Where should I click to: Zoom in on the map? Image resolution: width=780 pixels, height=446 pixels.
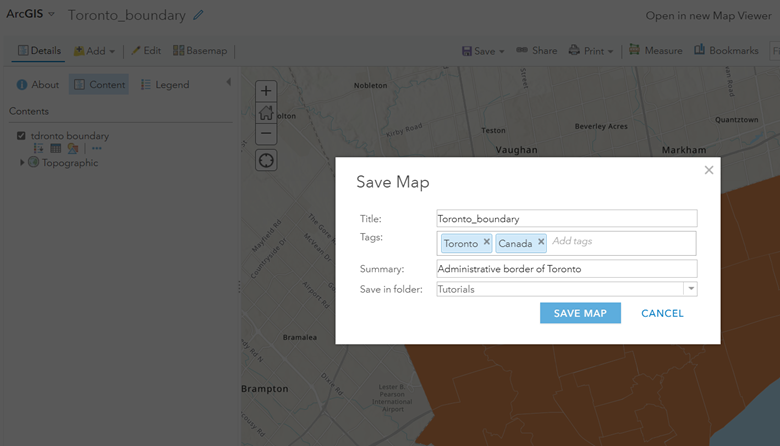266,91
